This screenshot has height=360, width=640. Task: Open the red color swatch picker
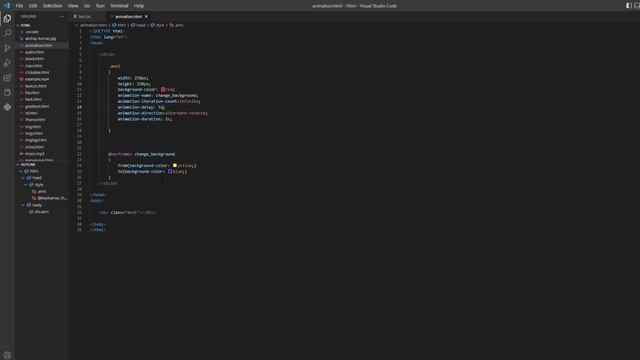click(x=163, y=89)
